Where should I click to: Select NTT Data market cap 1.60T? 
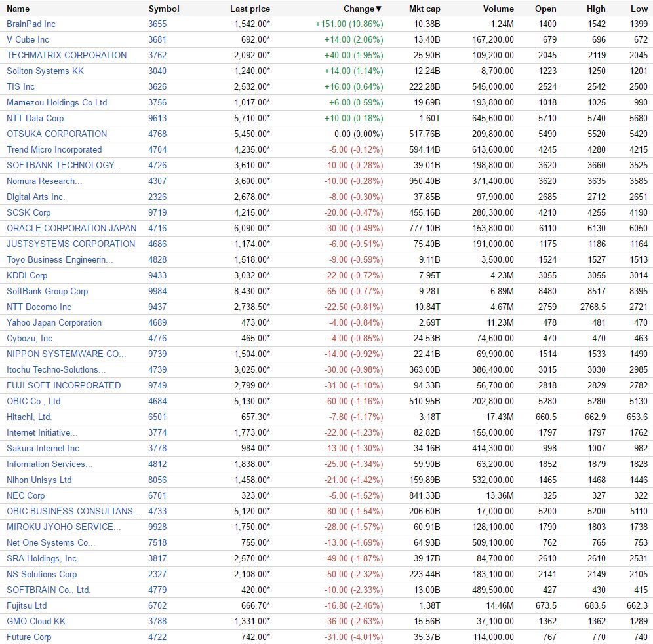(x=429, y=118)
